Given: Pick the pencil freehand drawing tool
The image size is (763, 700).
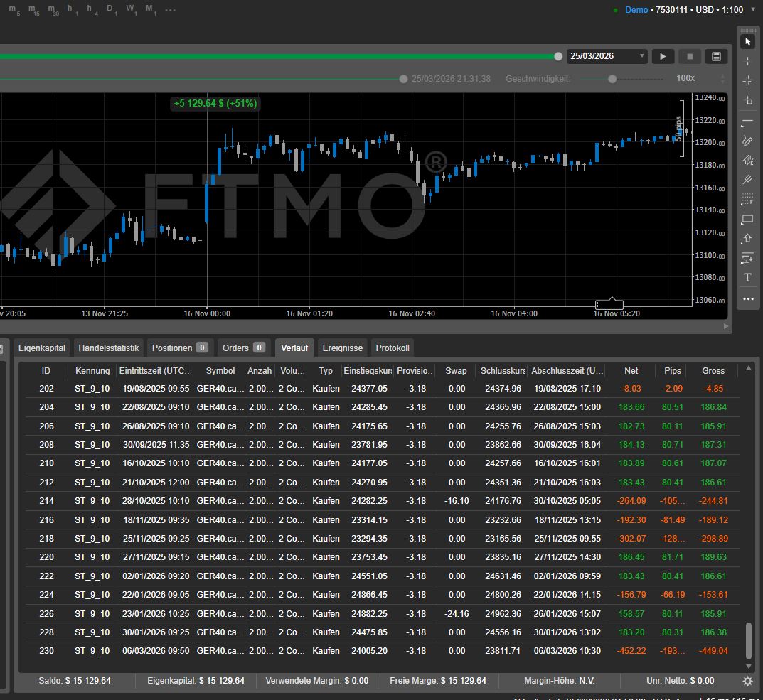Looking at the screenshot, I should pos(747,141).
